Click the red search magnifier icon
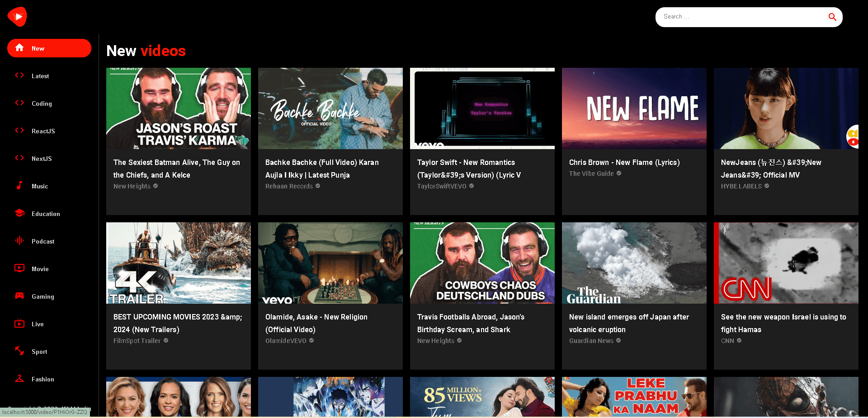This screenshot has height=418, width=868. [832, 17]
